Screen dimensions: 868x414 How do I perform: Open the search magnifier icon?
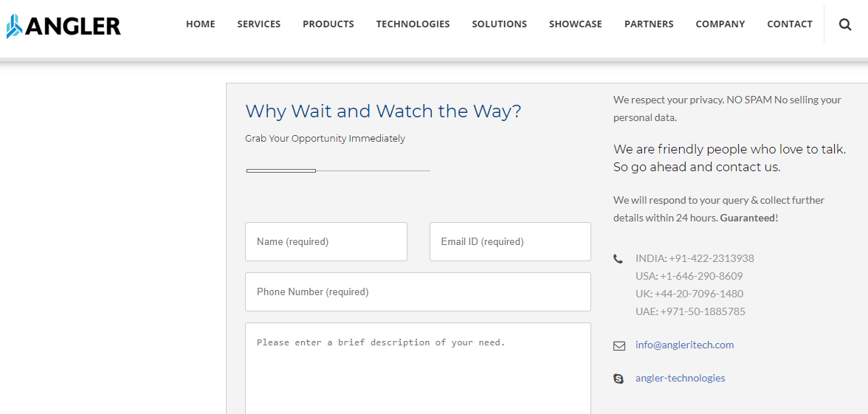pos(844,24)
